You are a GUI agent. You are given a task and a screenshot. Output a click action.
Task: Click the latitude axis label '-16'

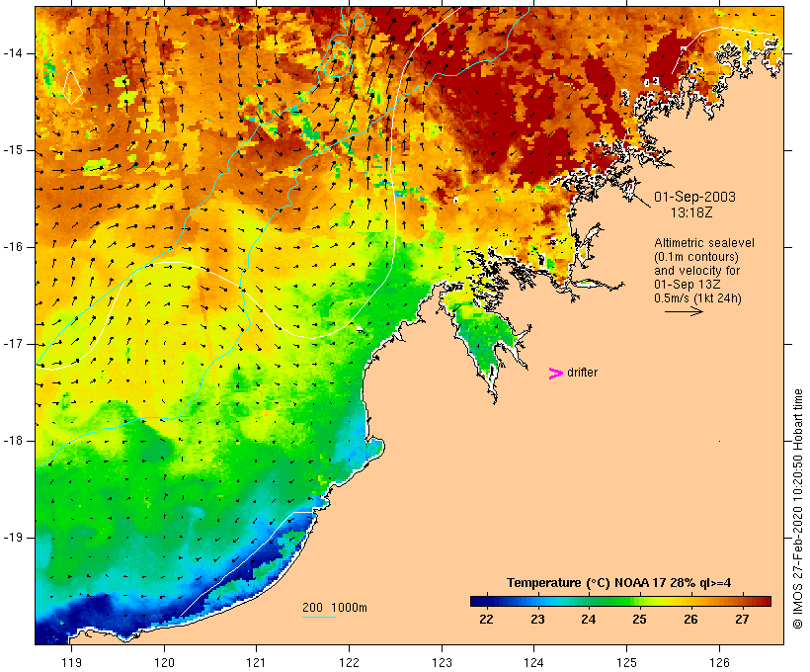pyautogui.click(x=12, y=247)
